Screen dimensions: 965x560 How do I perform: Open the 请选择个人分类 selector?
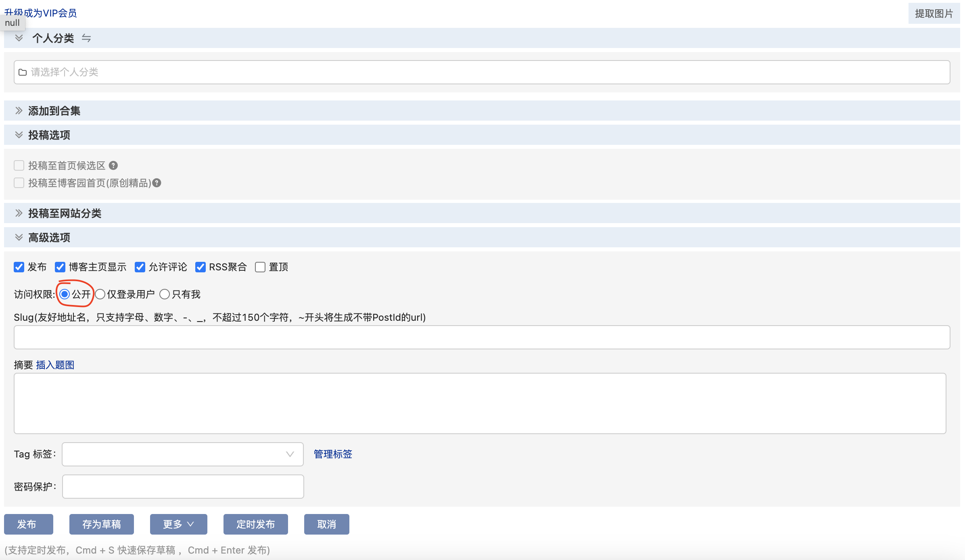click(x=482, y=72)
